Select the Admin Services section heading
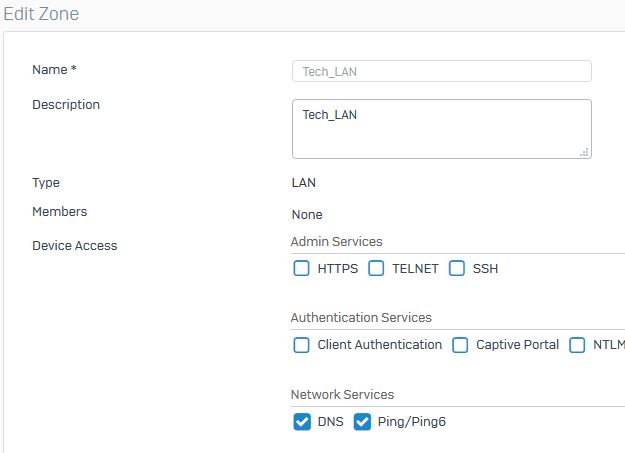This screenshot has width=625, height=453. pyautogui.click(x=336, y=242)
